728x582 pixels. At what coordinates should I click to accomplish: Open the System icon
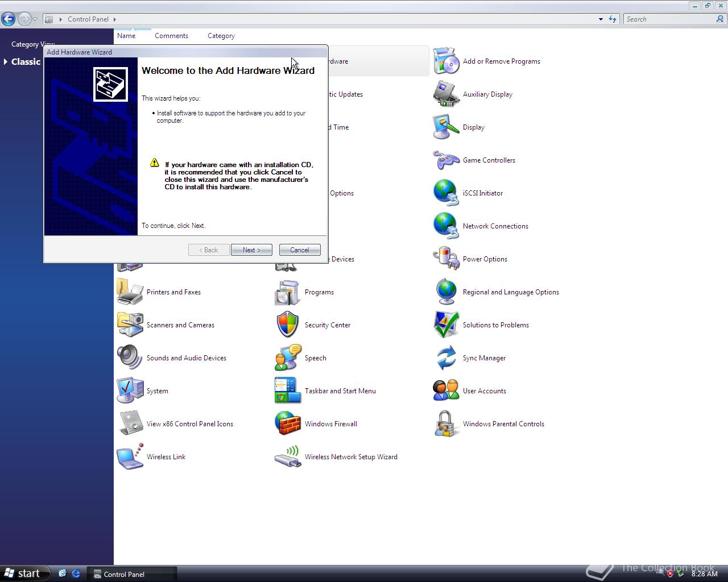click(130, 391)
